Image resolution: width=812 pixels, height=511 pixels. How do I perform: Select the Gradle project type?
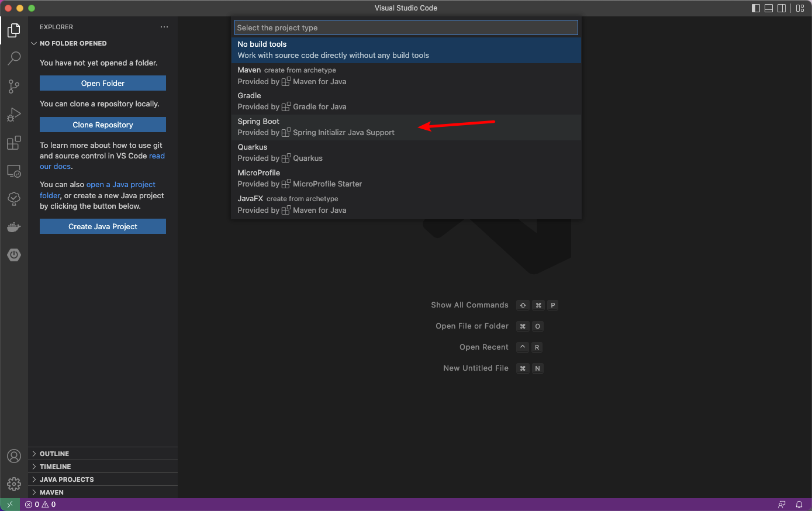pos(406,101)
